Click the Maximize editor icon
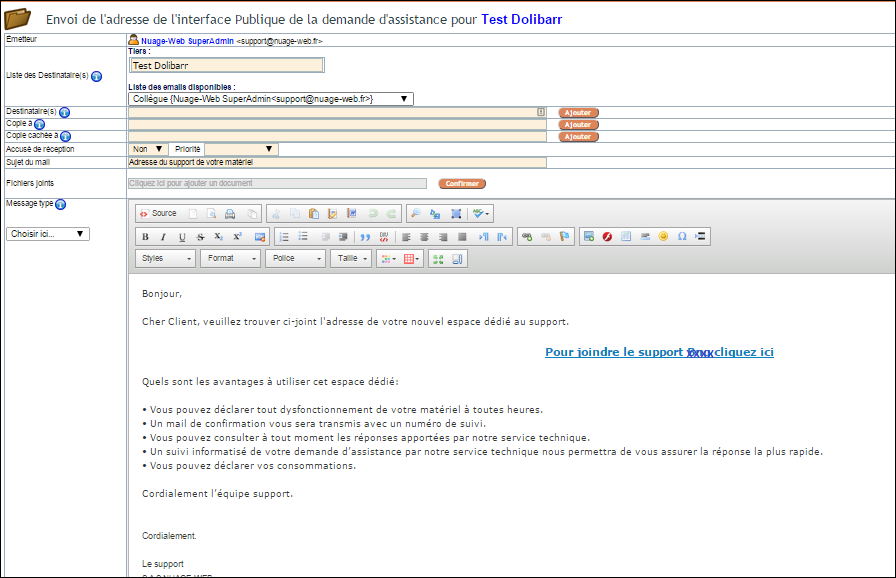The image size is (896, 578). [x=438, y=259]
